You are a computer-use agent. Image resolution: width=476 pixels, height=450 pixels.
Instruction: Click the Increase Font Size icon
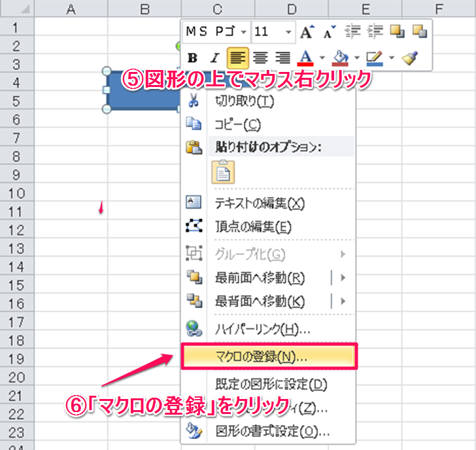(307, 32)
